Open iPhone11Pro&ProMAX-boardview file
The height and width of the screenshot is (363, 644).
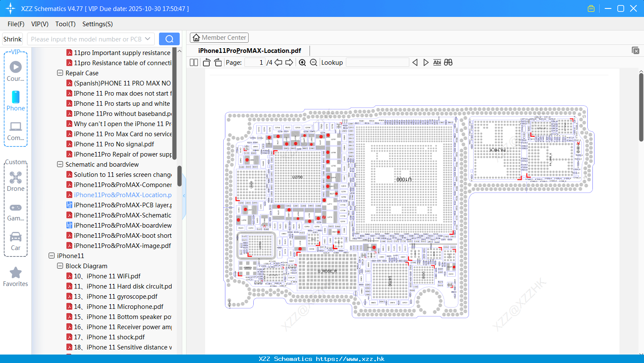click(119, 225)
